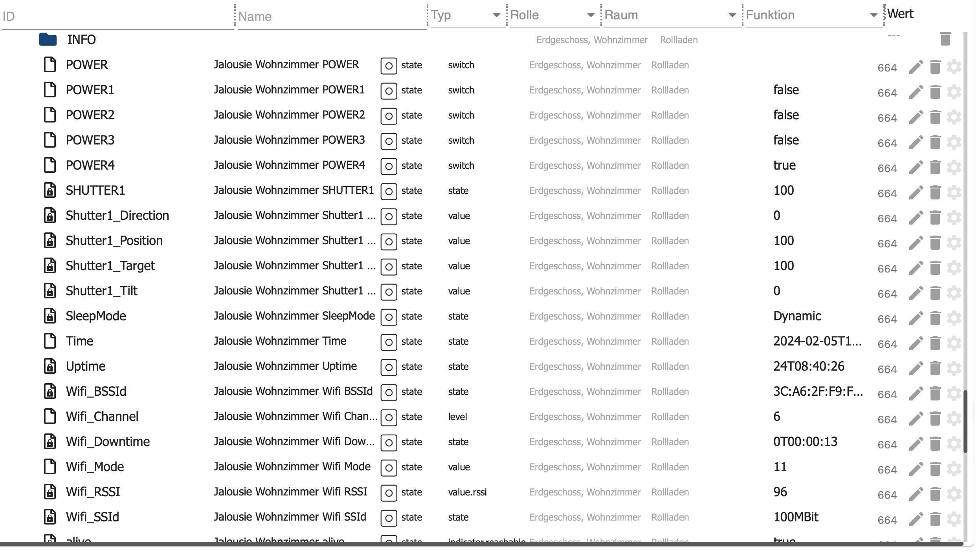Open the Typ filter dropdown
Screen dimensions: 980x552
(496, 15)
